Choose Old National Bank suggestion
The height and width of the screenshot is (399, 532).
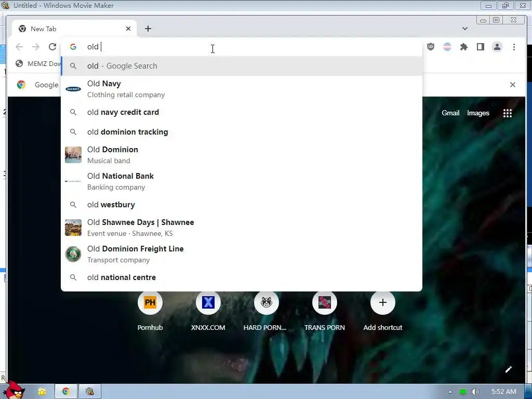pyautogui.click(x=242, y=181)
